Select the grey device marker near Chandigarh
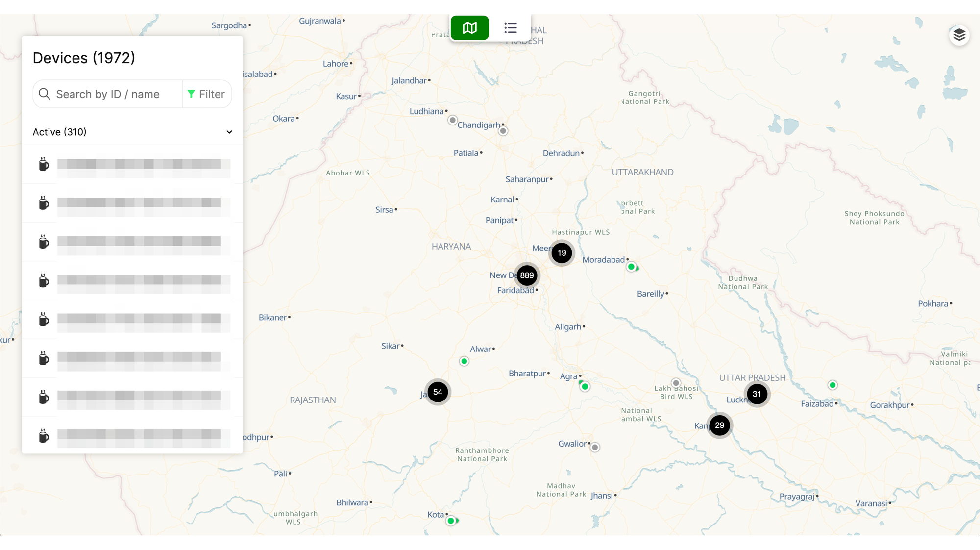This screenshot has height=550, width=980. pos(503,131)
